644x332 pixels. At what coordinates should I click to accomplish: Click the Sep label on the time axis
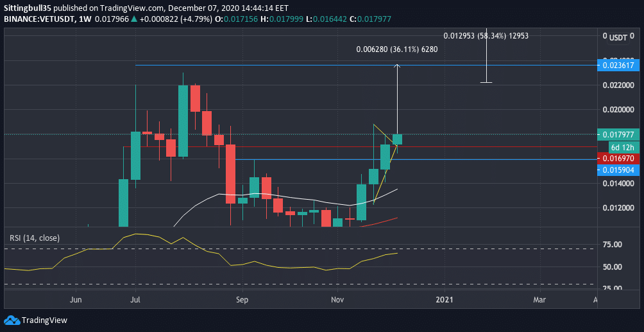[x=241, y=299]
